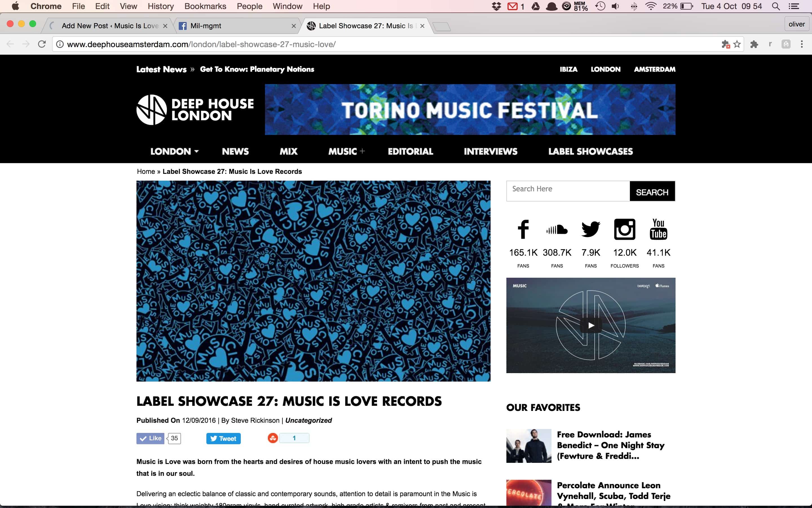Click the blocked-plugin icon in address bar
Image resolution: width=812 pixels, height=508 pixels.
click(725, 44)
